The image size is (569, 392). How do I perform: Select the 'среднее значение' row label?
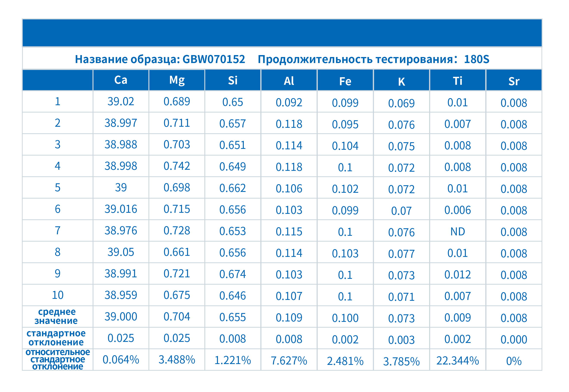(57, 316)
